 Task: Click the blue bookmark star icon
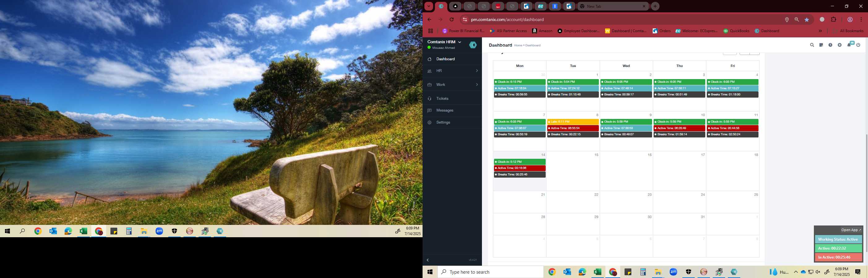tap(807, 20)
